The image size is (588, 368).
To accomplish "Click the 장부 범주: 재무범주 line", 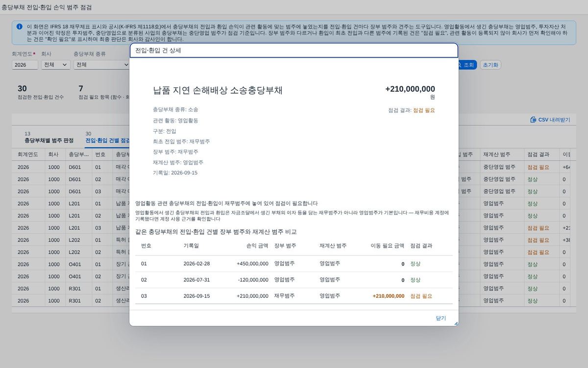I will (x=175, y=152).
